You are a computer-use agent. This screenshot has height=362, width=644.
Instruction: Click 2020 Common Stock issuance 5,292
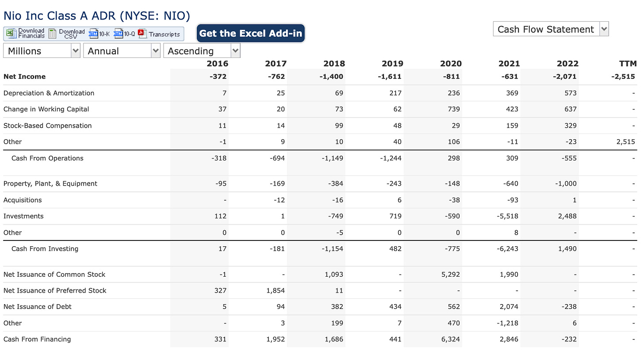pyautogui.click(x=450, y=274)
